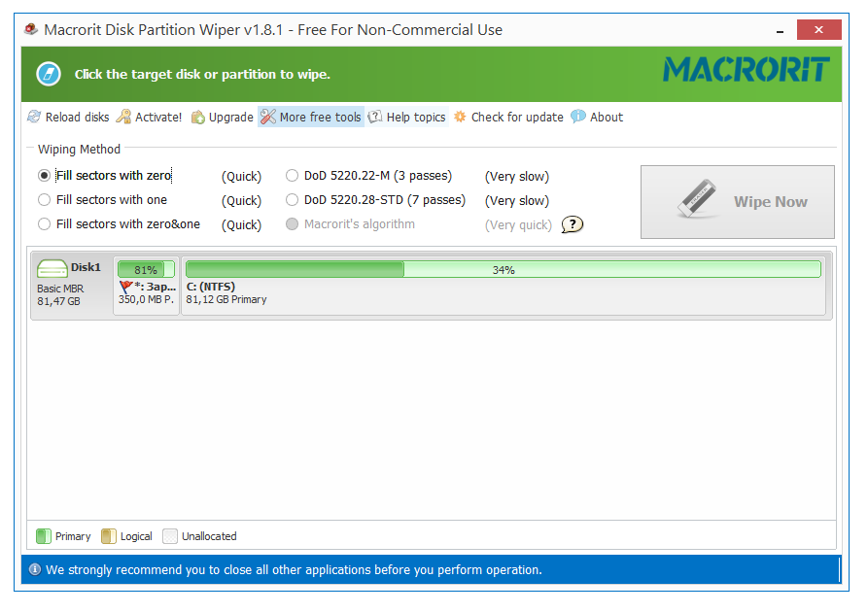
Task: Click the window title text
Action: [x=273, y=29]
